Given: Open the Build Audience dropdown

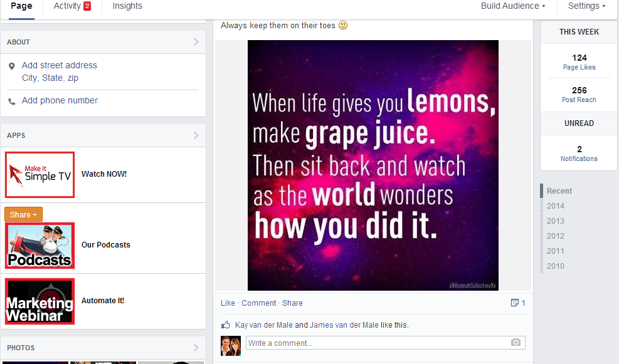Looking at the screenshot, I should click(513, 6).
